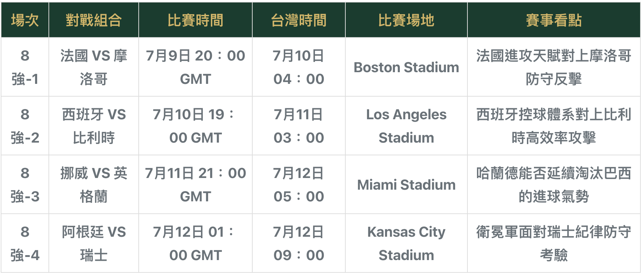Image resolution: width=644 pixels, height=276 pixels.
Task: Click the 衛冕軍面對瑞士 highlight cell
Action: coord(554,243)
